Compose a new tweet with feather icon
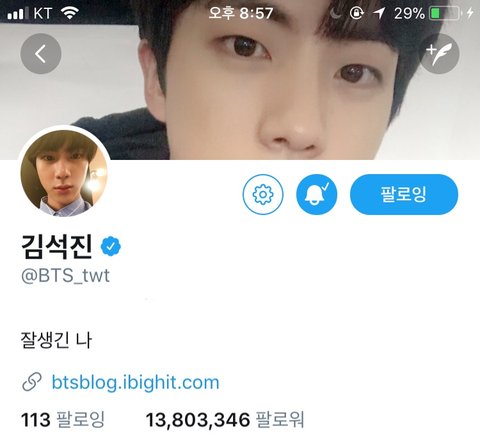480x446 pixels. tap(439, 53)
